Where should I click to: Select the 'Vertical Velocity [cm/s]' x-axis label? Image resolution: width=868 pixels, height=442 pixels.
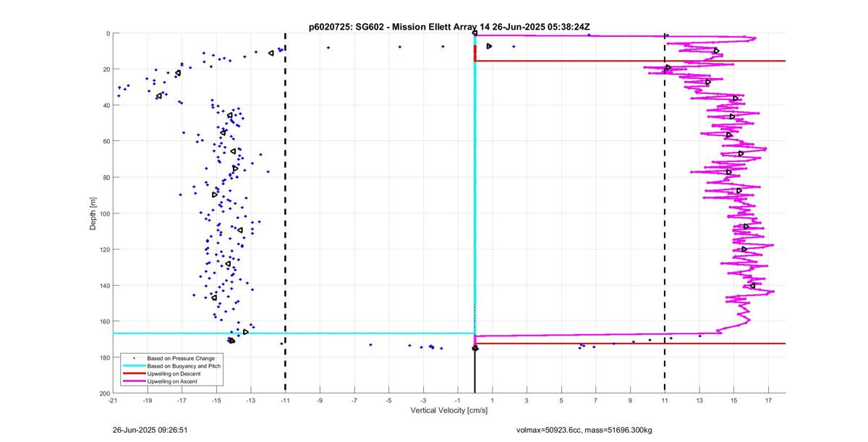449,411
